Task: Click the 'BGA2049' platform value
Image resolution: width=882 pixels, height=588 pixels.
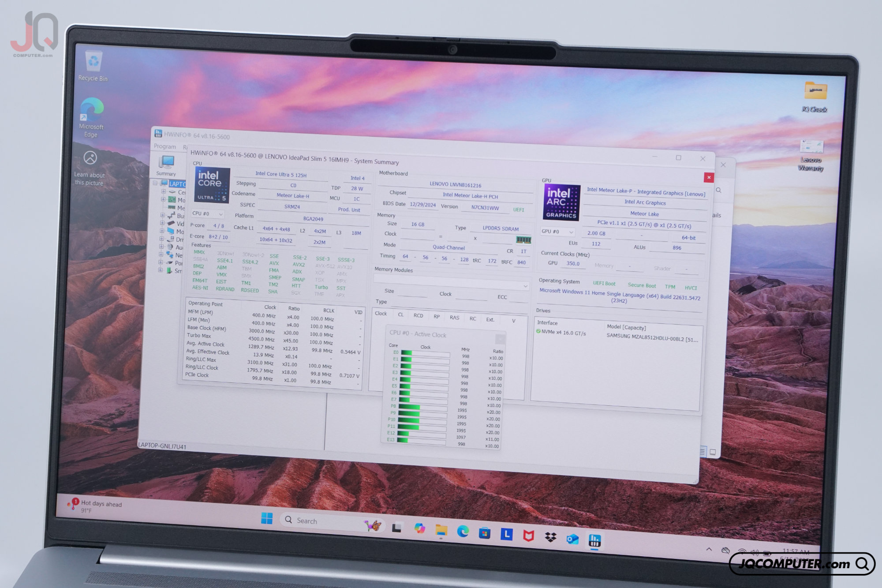Action: (x=313, y=219)
